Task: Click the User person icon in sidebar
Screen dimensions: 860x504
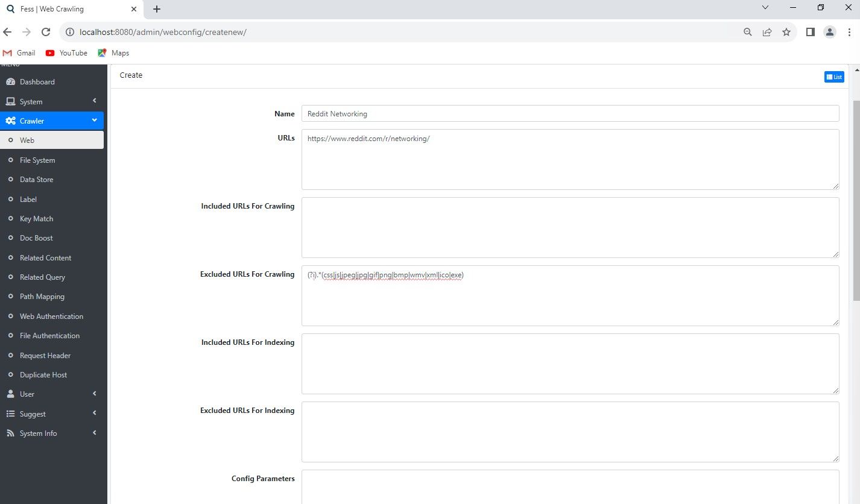Action: [10, 394]
